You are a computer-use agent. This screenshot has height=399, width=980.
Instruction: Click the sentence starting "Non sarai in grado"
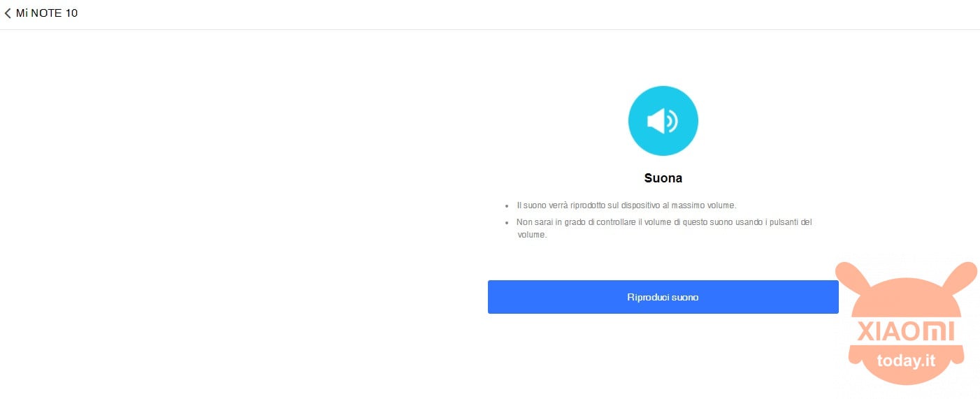[x=664, y=228]
